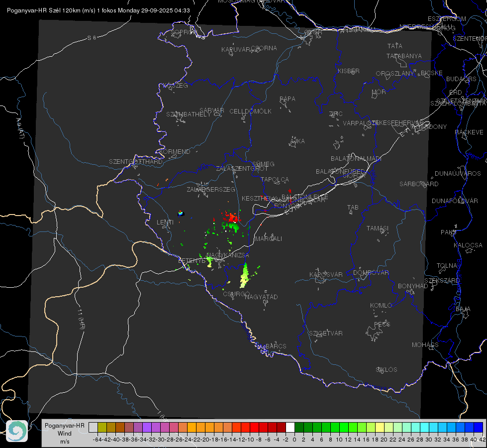Click the pale yellow swatch between 18 and 20

coord(380,427)
